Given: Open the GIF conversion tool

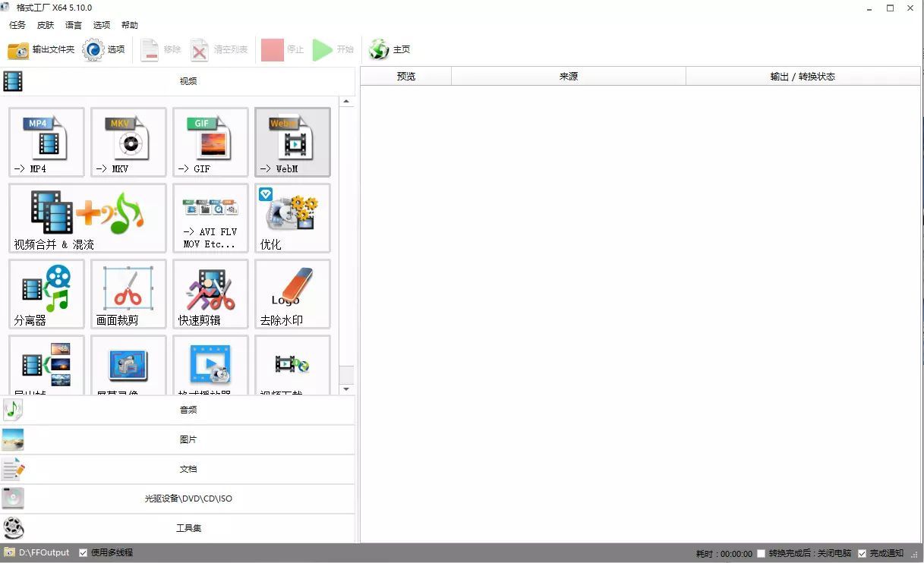Looking at the screenshot, I should coord(210,142).
